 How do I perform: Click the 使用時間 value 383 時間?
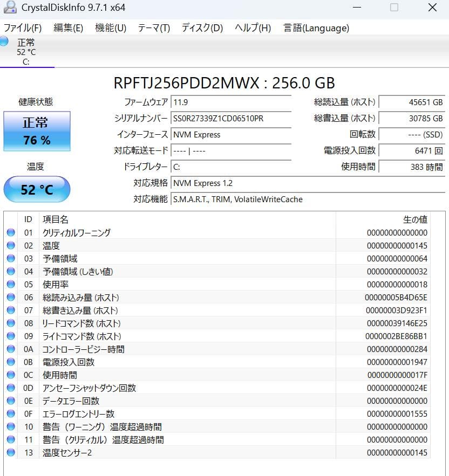click(412, 167)
